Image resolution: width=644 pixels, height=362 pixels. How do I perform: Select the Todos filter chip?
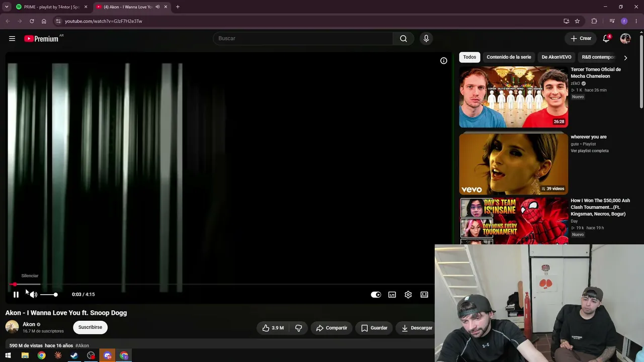[469, 57]
